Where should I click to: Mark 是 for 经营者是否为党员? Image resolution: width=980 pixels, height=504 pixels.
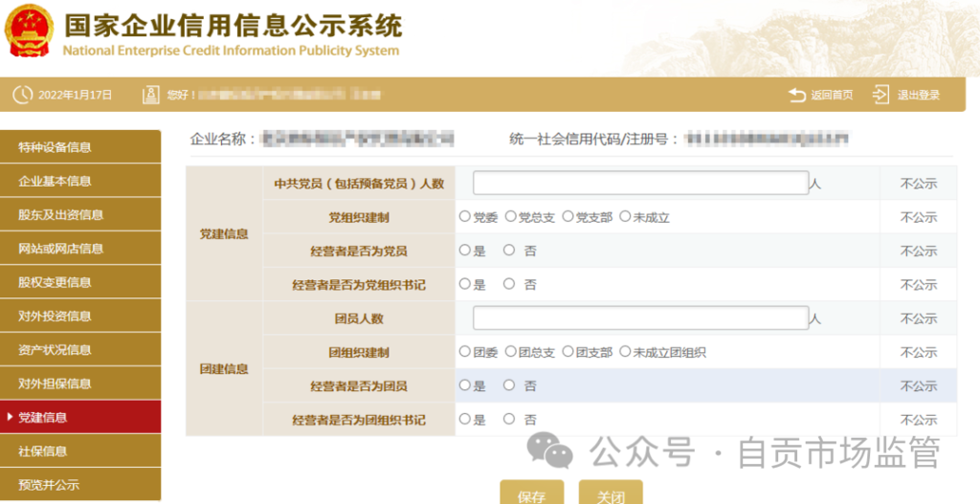point(465,251)
